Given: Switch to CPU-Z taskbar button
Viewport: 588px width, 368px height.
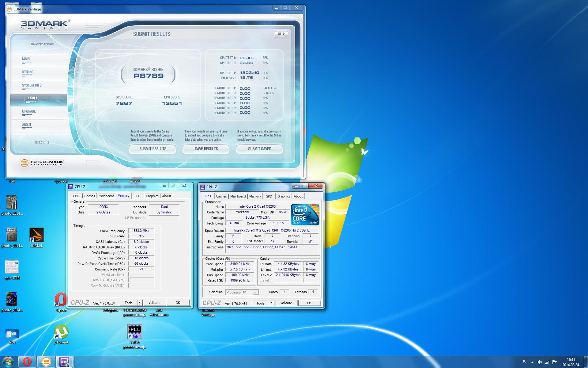Looking at the screenshot, I should (x=65, y=362).
